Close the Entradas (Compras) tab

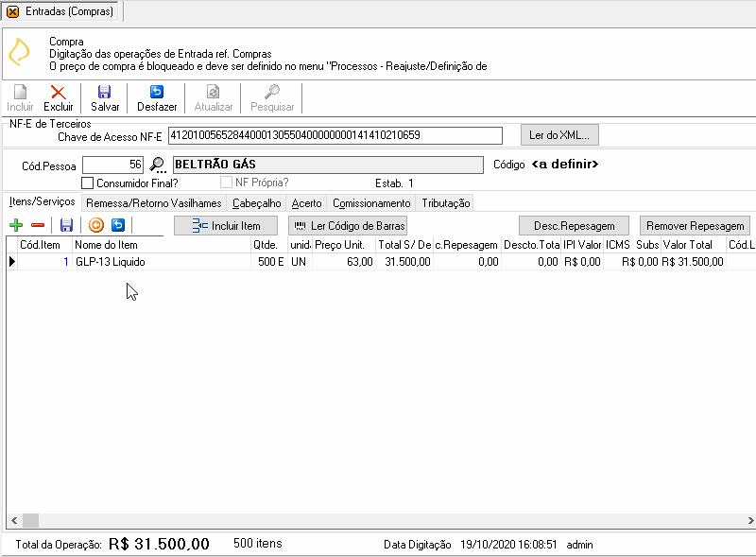coord(13,11)
